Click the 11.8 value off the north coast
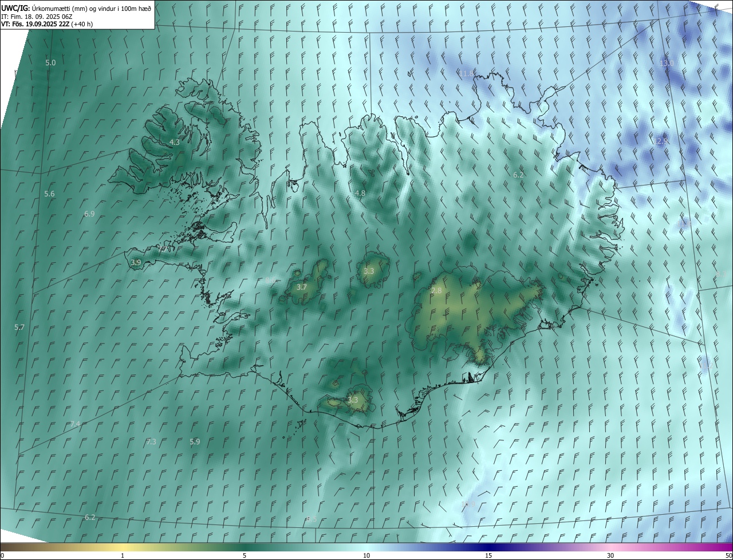The width and height of the screenshot is (733, 560). point(467,73)
